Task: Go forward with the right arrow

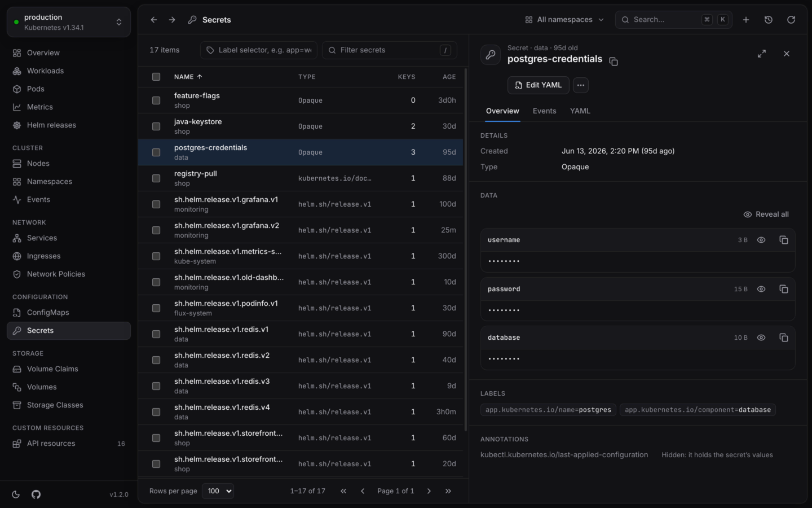Action: [x=172, y=20]
